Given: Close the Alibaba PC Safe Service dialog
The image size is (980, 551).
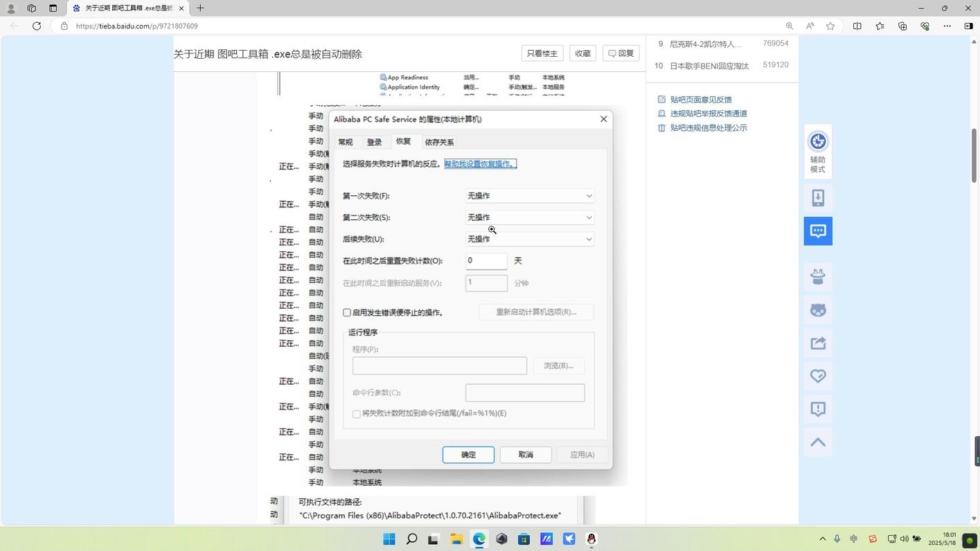Looking at the screenshot, I should (603, 119).
